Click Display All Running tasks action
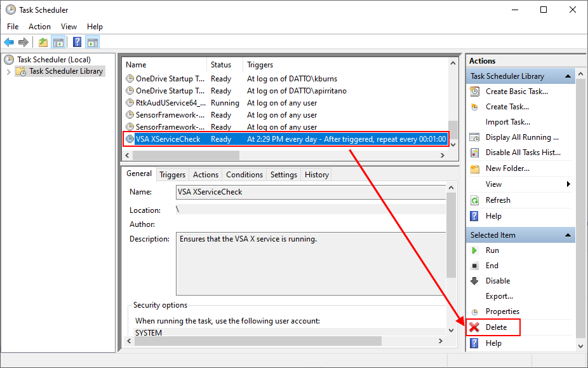This screenshot has width=588, height=368. (522, 137)
